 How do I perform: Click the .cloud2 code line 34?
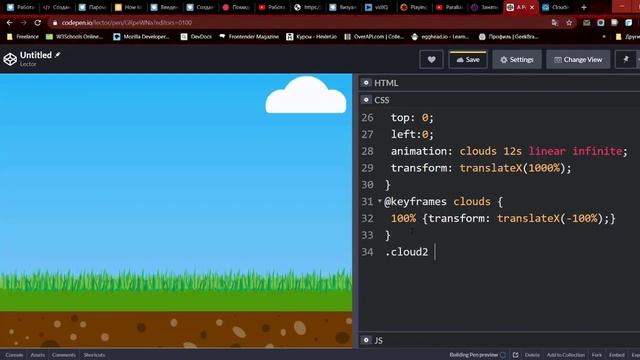(407, 252)
